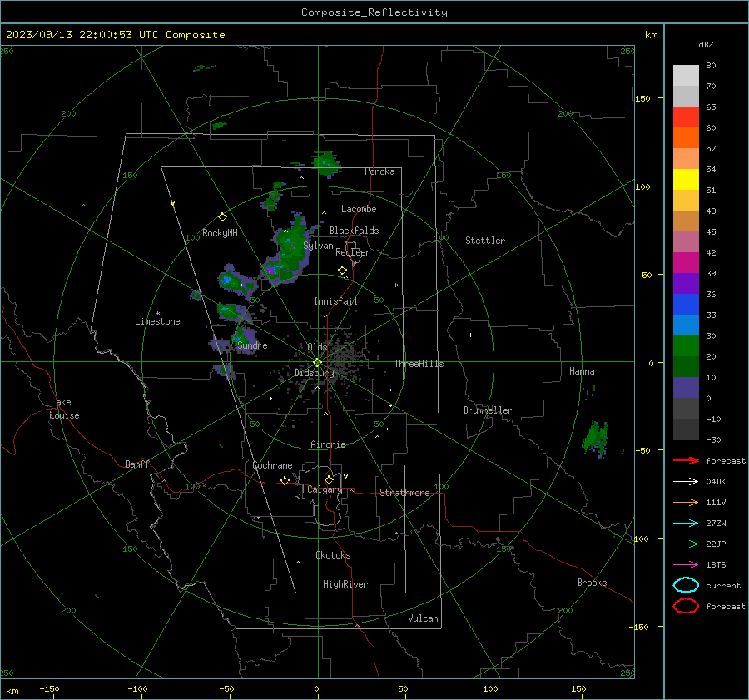
Task: Click the 80 dBZ light grey swatch
Action: point(686,75)
